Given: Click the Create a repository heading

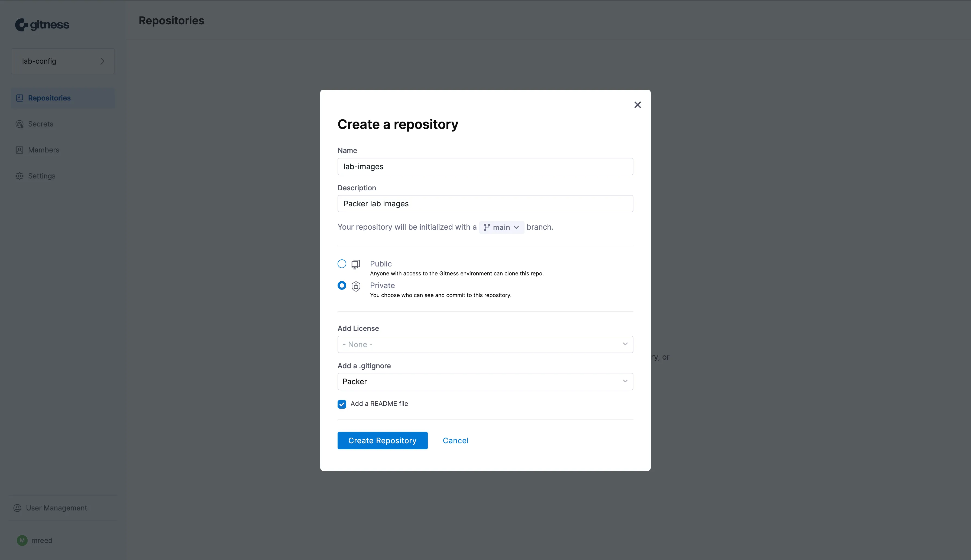Looking at the screenshot, I should pos(398,125).
